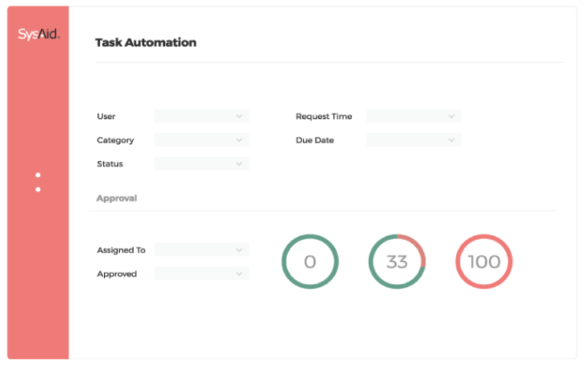The height and width of the screenshot is (392, 588).
Task: Click the 100 percent progress ring
Action: point(484,262)
